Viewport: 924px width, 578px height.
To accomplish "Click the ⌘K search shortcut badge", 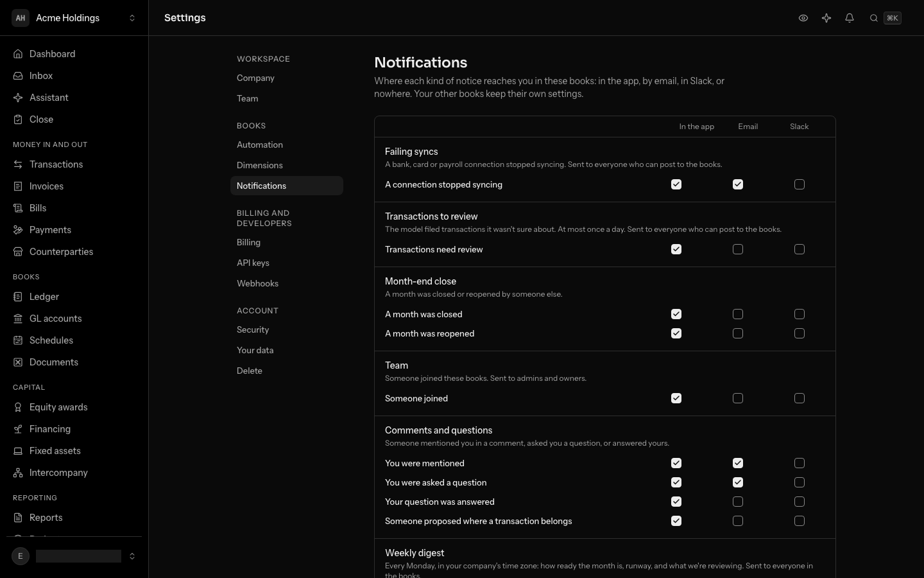I will (893, 18).
